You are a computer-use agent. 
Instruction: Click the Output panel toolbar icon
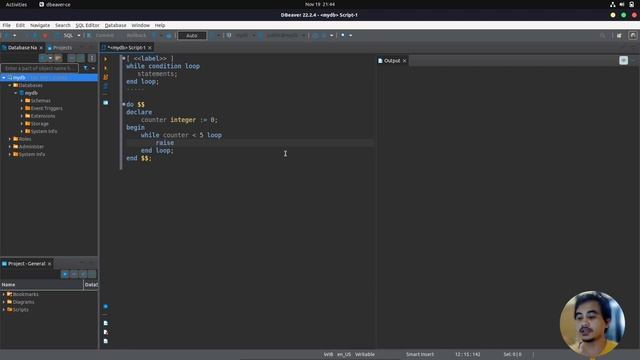coord(623,60)
